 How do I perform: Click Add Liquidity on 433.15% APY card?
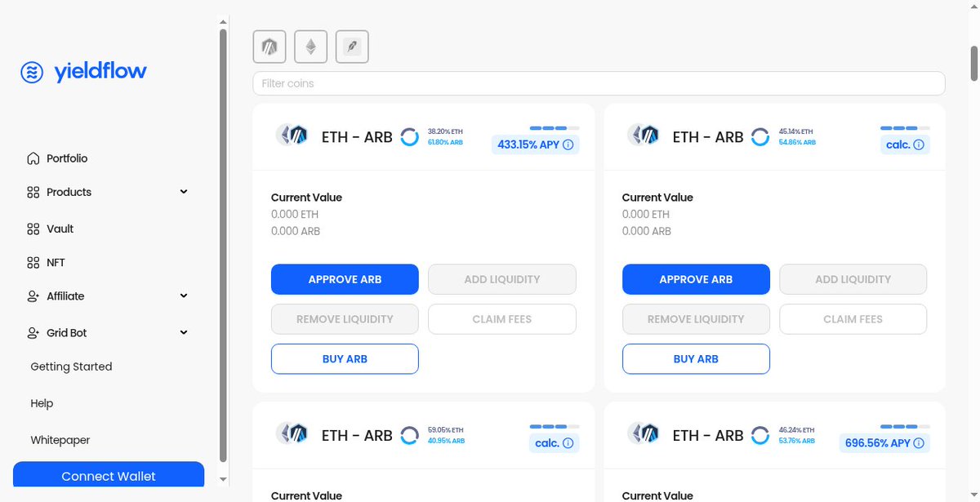[x=502, y=279]
